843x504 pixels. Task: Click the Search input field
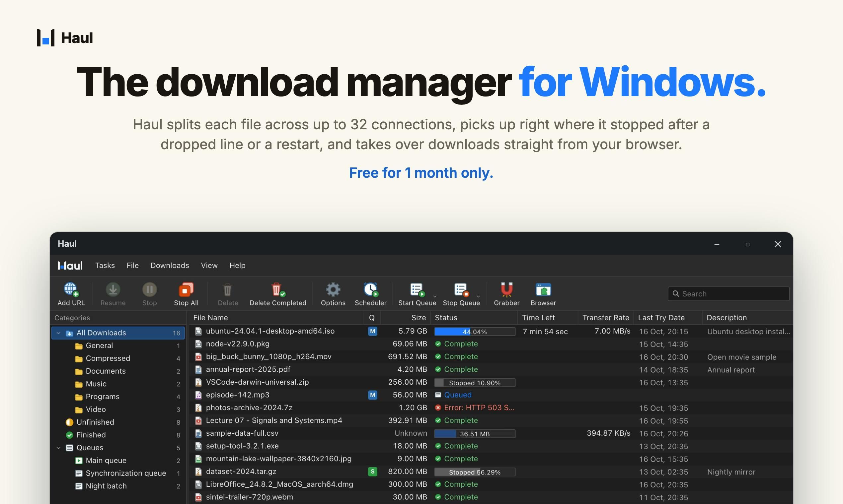click(x=728, y=294)
